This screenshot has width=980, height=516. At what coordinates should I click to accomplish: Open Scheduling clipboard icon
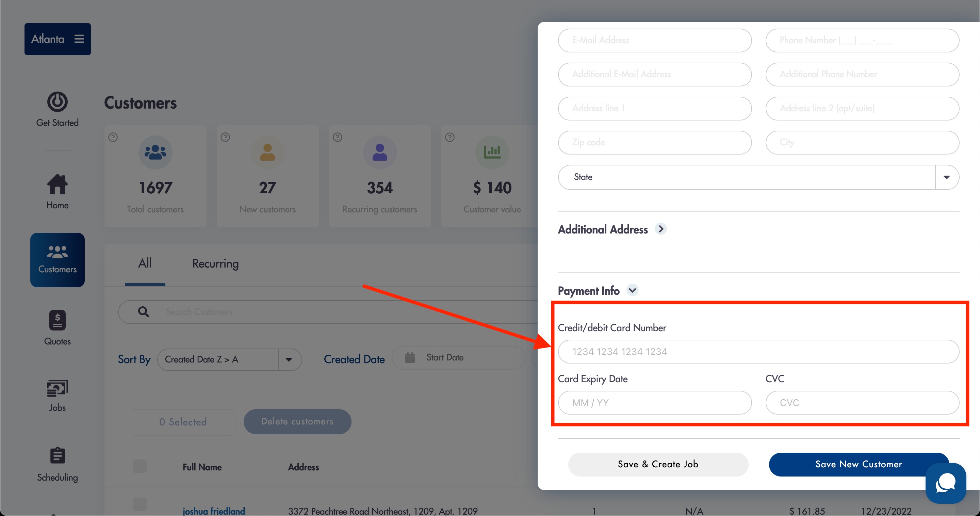pos(58,455)
